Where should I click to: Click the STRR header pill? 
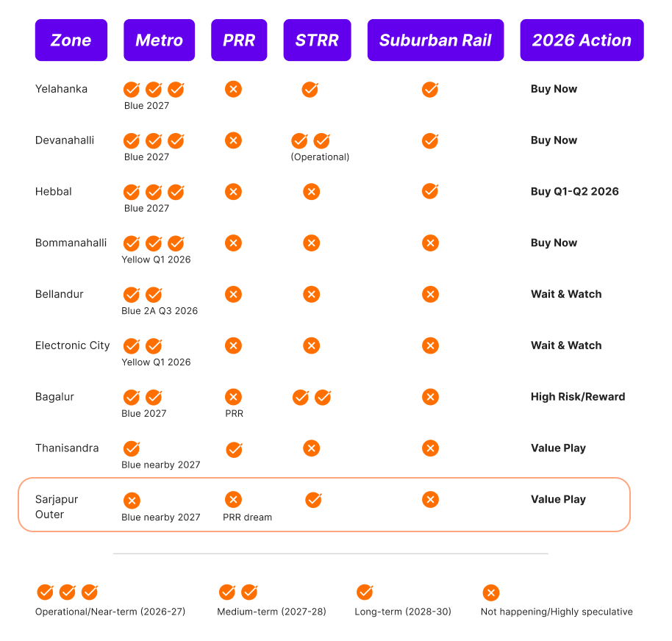point(317,40)
